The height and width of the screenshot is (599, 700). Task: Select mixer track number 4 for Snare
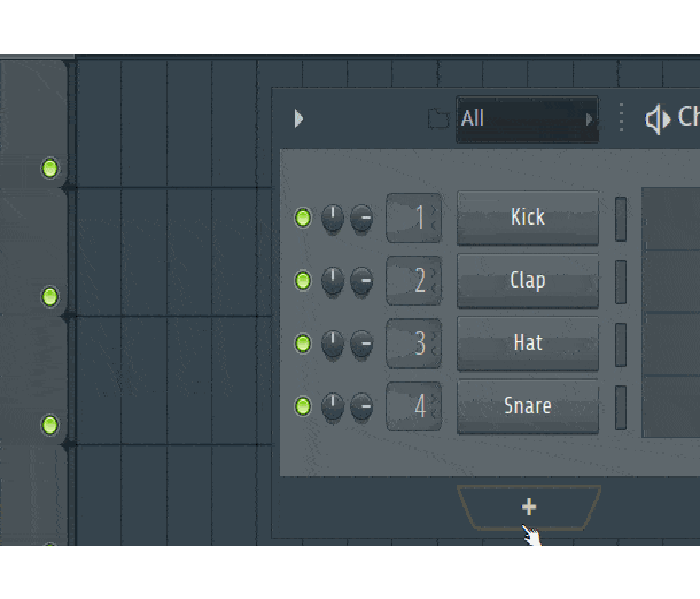point(414,407)
